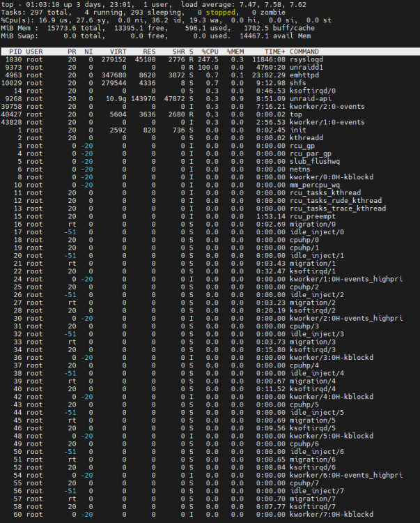Select the kworker/2:0-events process
The height and width of the screenshot is (523, 420).
click(x=327, y=107)
